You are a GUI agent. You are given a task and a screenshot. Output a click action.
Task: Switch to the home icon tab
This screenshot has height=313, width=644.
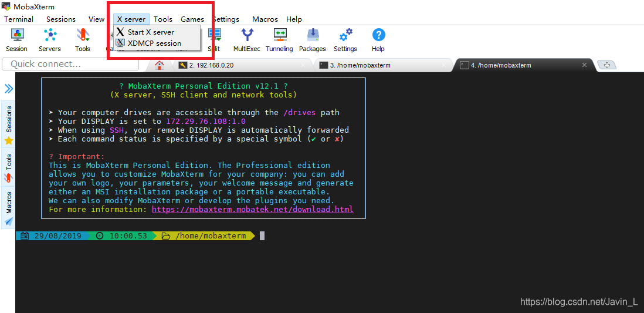(160, 65)
